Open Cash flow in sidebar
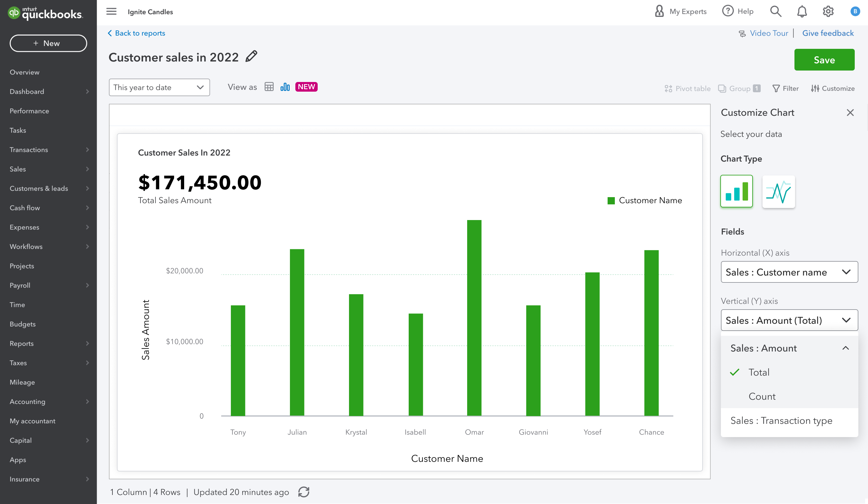868x504 pixels. 25,208
